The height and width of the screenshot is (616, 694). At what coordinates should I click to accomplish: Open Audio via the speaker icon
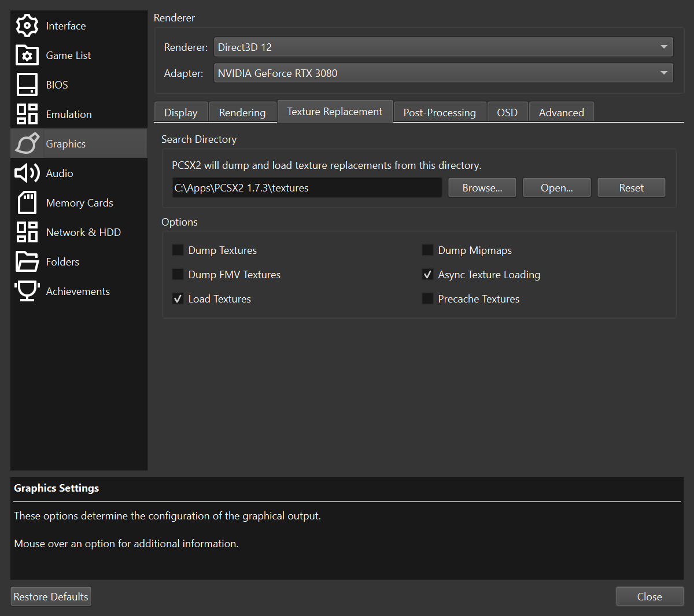pyautogui.click(x=27, y=173)
